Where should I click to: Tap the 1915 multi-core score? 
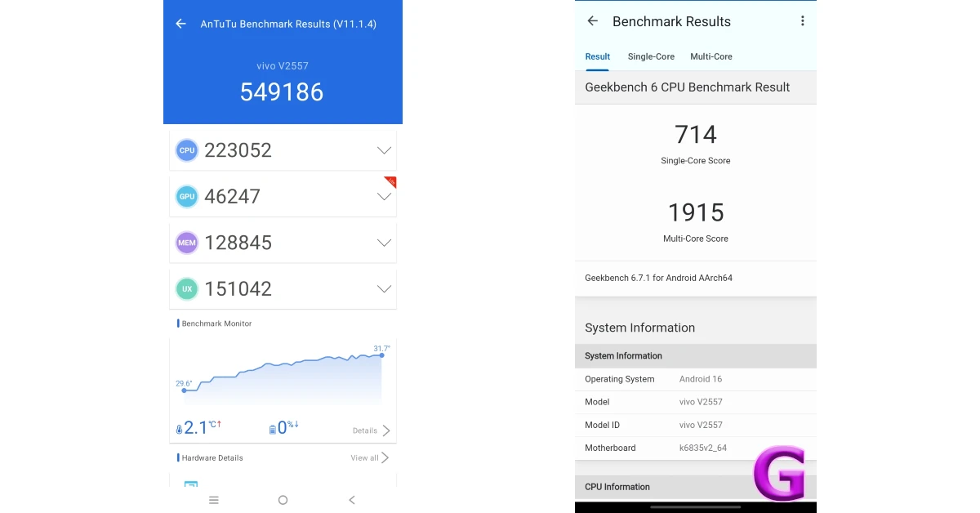click(x=696, y=212)
